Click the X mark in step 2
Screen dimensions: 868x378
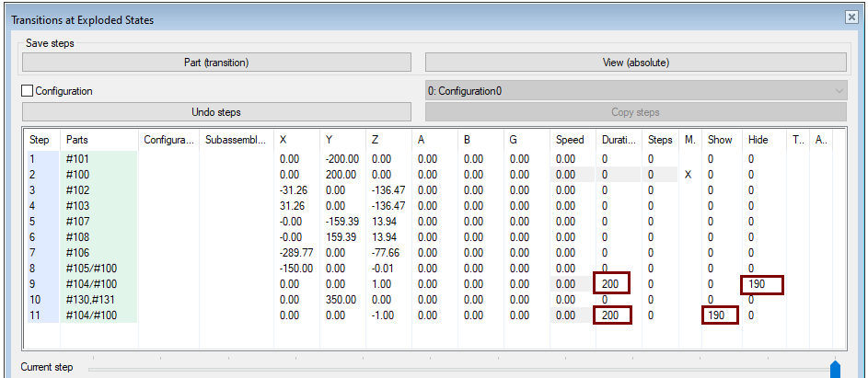tap(689, 175)
